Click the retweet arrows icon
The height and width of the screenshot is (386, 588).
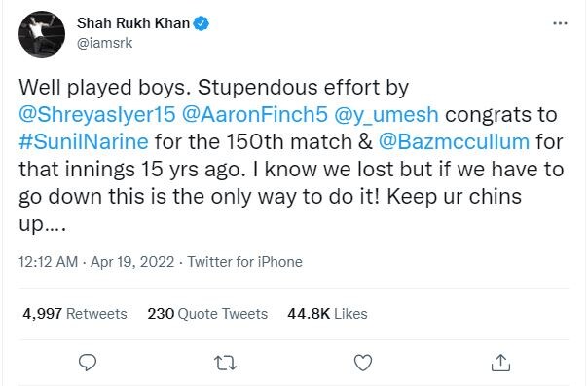(225, 364)
